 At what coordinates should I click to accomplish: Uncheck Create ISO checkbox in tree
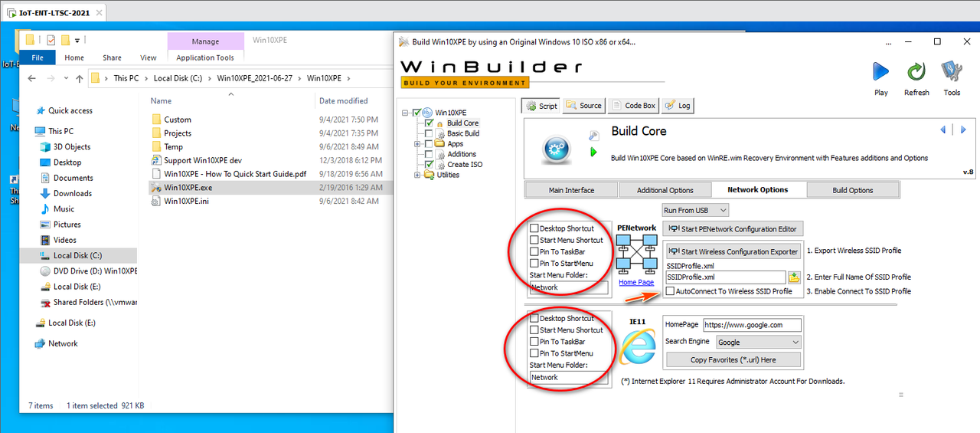point(429,164)
